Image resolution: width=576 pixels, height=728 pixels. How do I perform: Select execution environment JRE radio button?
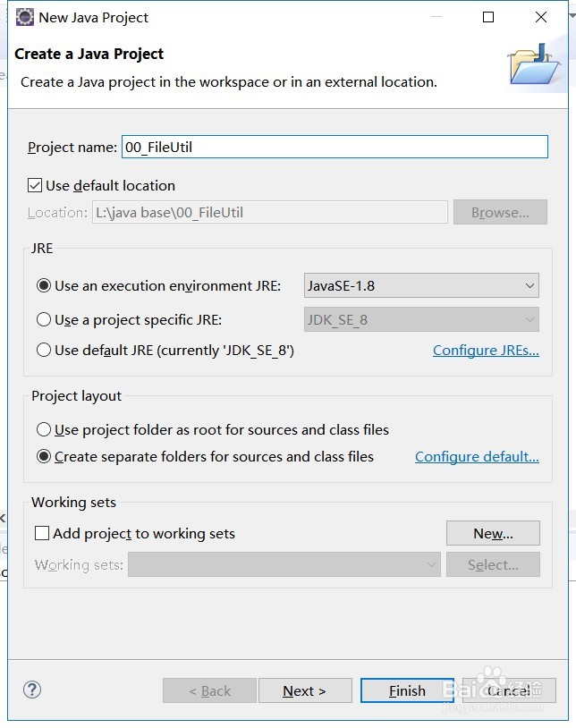pyautogui.click(x=44, y=285)
